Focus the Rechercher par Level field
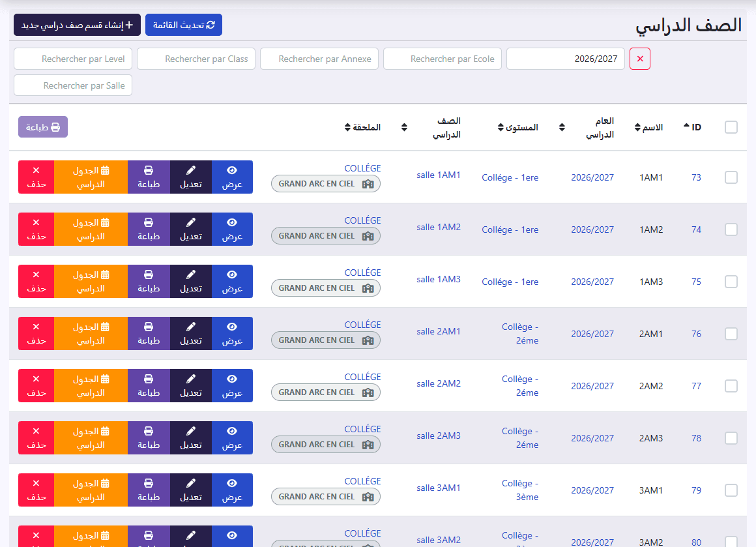Viewport: 756px width, 547px height. point(73,59)
